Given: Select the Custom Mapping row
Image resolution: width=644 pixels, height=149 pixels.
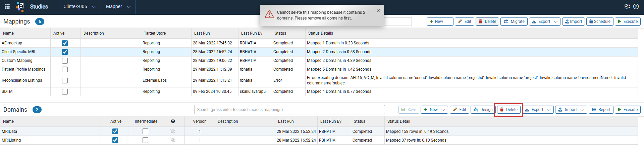Looking at the screenshot, I should pyautogui.click(x=319, y=61).
